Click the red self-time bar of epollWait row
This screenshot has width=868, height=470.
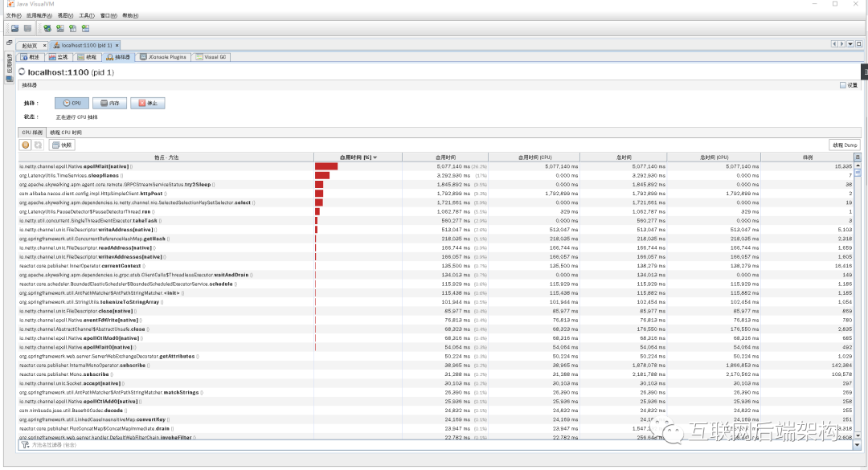pos(326,166)
